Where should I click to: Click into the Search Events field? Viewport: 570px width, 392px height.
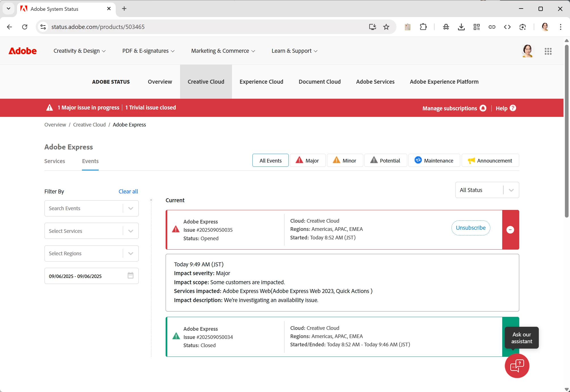(x=84, y=208)
